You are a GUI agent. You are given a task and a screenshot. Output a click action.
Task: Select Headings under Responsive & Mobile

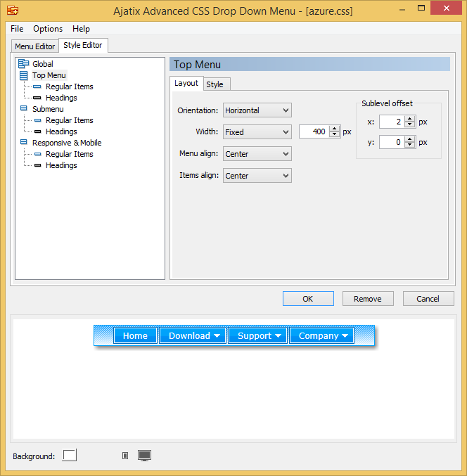pos(61,165)
